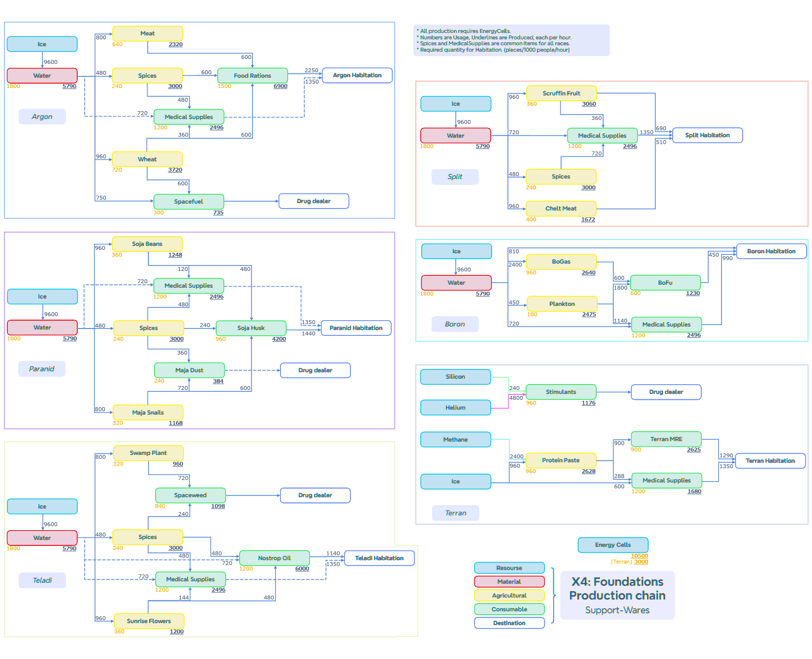Screen dimensions: 812x659
Task: Select the Stimulants node
Action: (561, 392)
